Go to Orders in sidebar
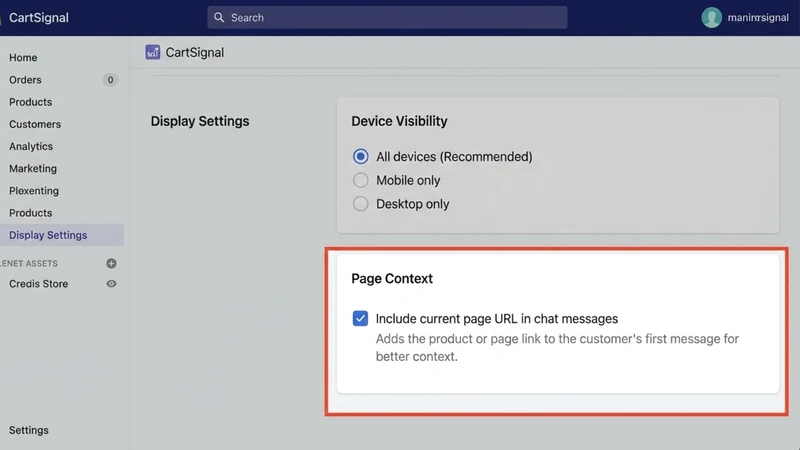The image size is (800, 450). pos(25,80)
